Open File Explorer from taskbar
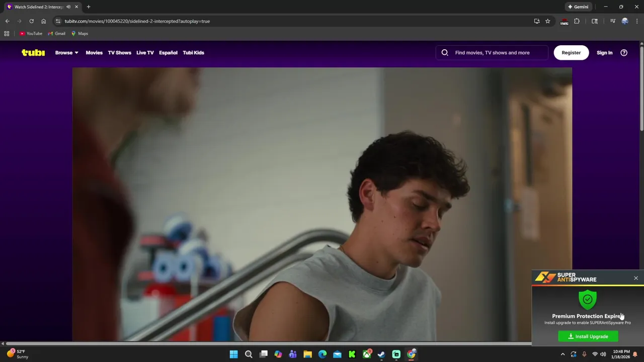The image size is (644, 362). tap(307, 354)
